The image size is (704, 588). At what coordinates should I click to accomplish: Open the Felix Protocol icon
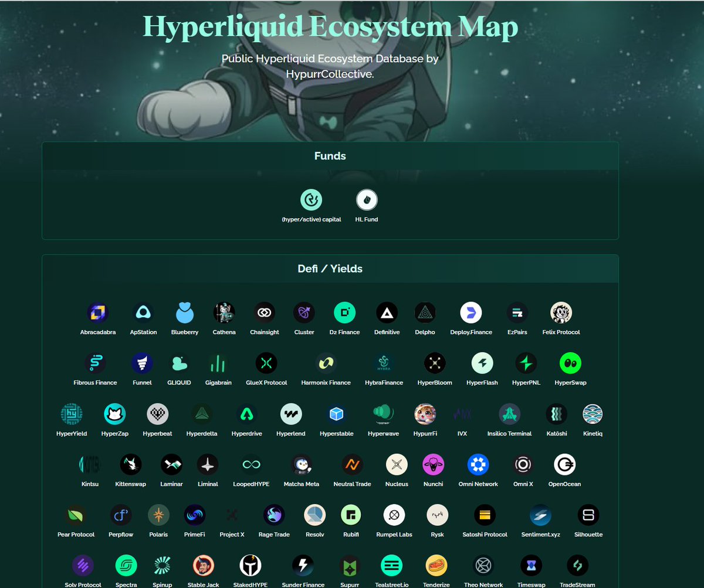pos(561,313)
